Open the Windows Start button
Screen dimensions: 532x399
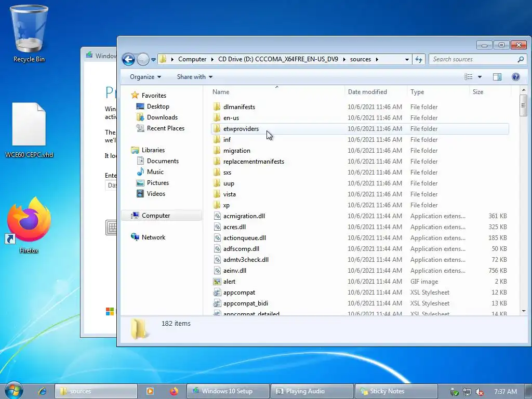point(14,391)
